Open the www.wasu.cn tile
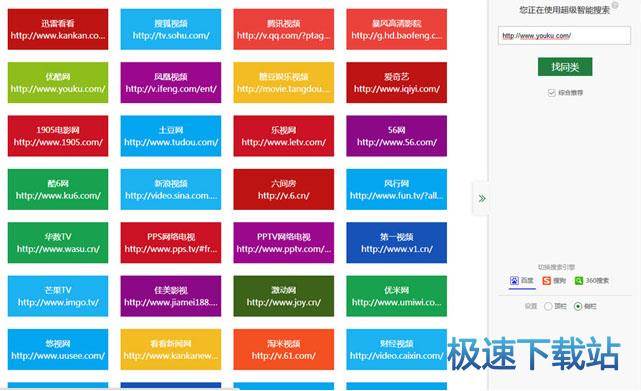641x391 pixels. (x=58, y=243)
